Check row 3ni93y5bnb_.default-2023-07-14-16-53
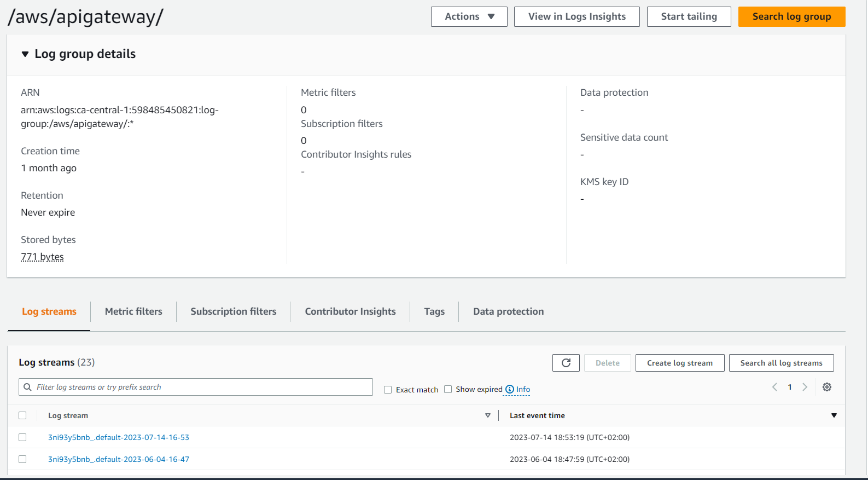 (22, 437)
